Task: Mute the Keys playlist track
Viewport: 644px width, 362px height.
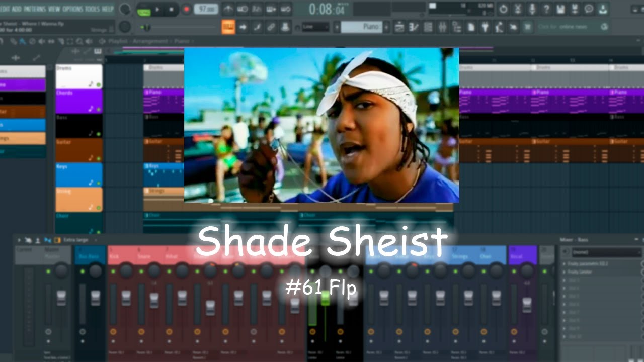Action: coord(99,183)
